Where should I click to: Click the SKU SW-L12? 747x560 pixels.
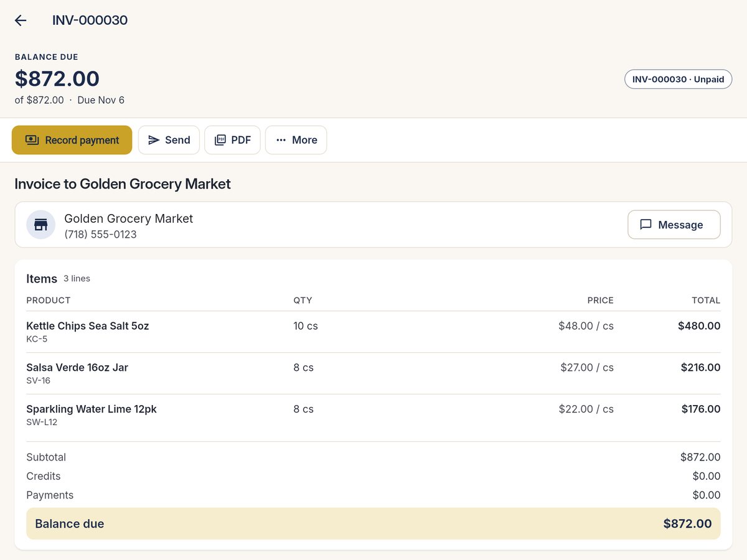click(42, 422)
